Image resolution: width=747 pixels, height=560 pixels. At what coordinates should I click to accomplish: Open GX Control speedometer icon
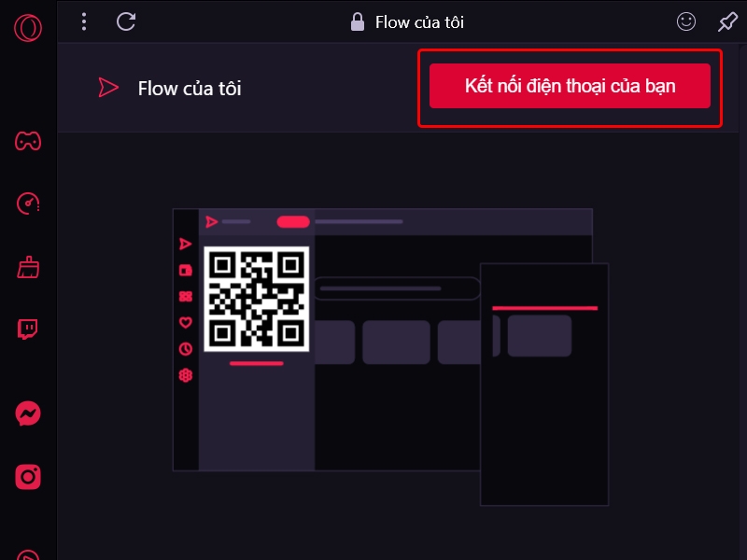[28, 203]
